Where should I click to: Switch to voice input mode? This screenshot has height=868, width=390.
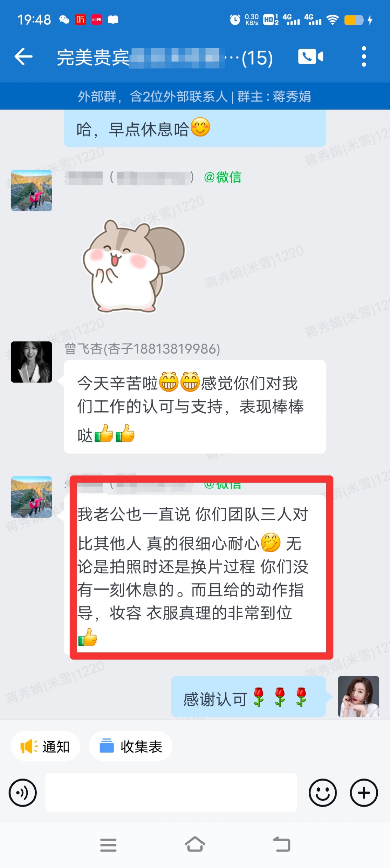pos(23,793)
